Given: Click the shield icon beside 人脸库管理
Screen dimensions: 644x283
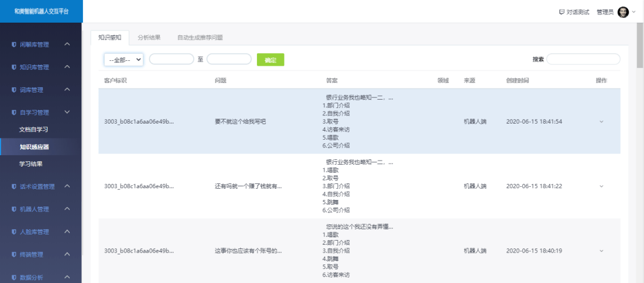Looking at the screenshot, I should (x=14, y=232).
